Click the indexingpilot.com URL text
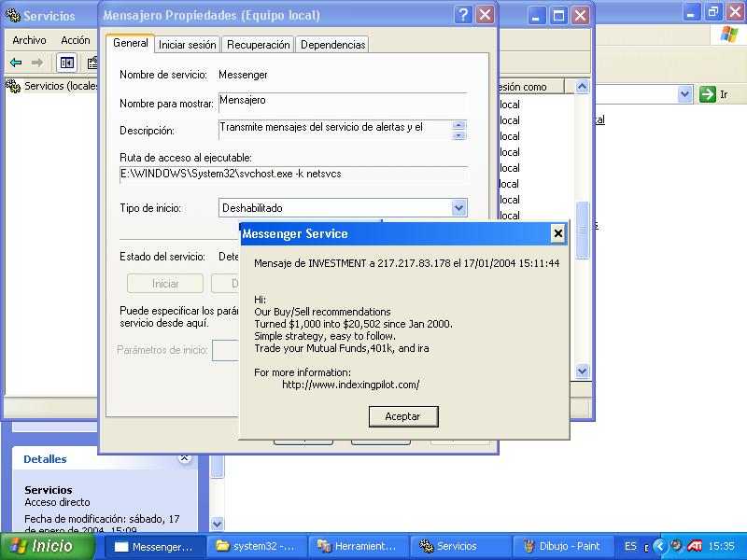 pos(351,385)
